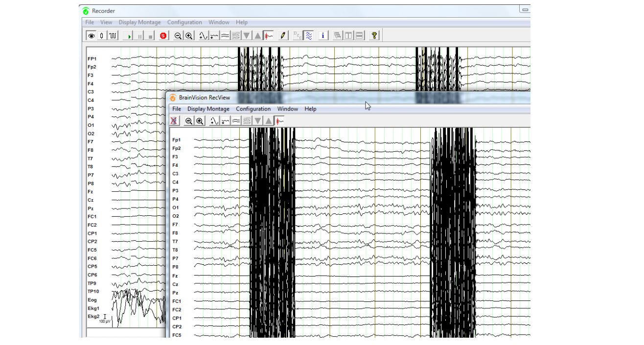Image resolution: width=644 pixels, height=345 pixels.
Task: Open impedance check mode in Recorder toolbar
Action: (102, 36)
